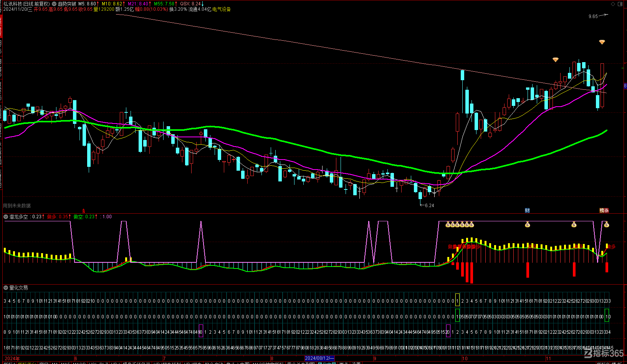Click the money bag icon above the 财 badge column
This screenshot has height=364, width=627.
point(527,225)
